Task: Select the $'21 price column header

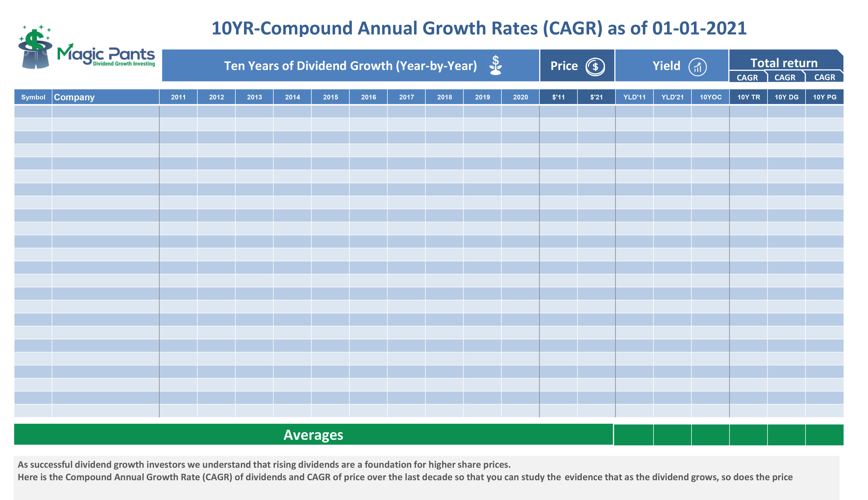Action: coord(596,97)
